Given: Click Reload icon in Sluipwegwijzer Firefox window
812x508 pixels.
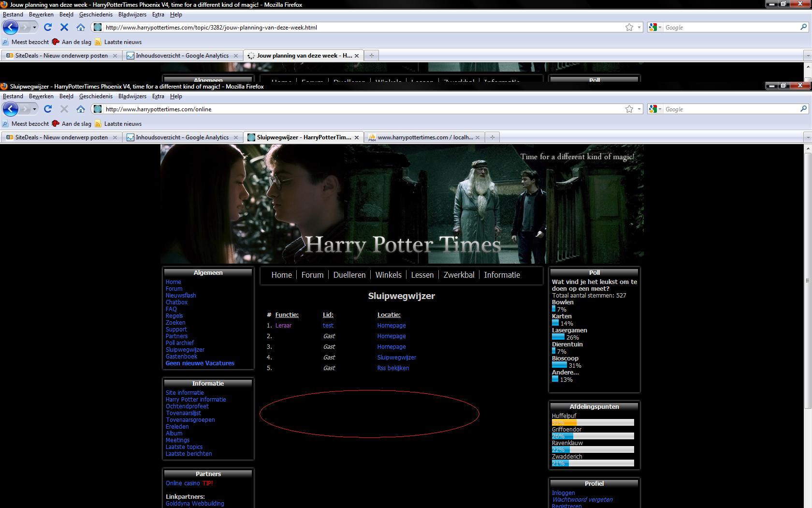Looking at the screenshot, I should 48,109.
